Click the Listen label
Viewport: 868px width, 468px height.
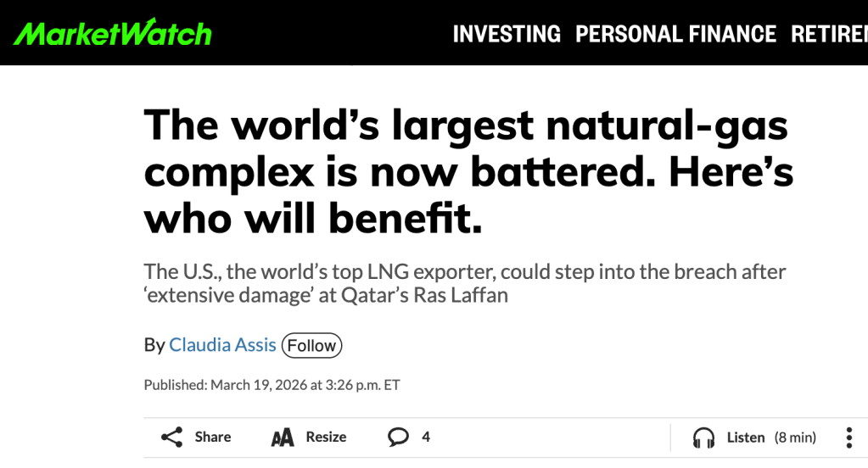[746, 437]
